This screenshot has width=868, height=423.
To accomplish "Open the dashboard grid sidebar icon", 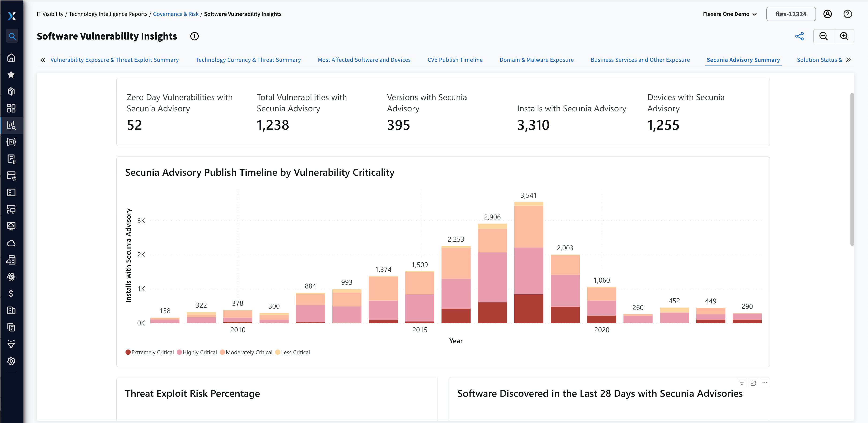I will coord(11,108).
